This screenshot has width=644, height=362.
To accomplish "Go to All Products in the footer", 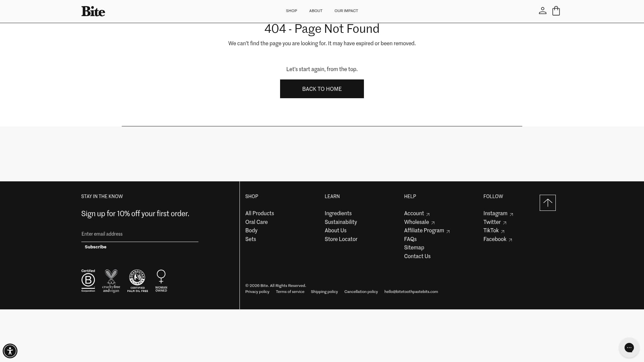I will [x=260, y=214].
